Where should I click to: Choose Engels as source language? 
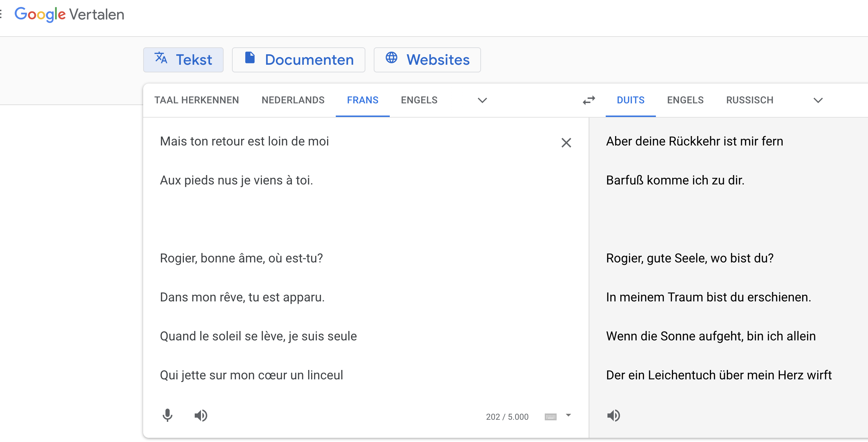419,100
